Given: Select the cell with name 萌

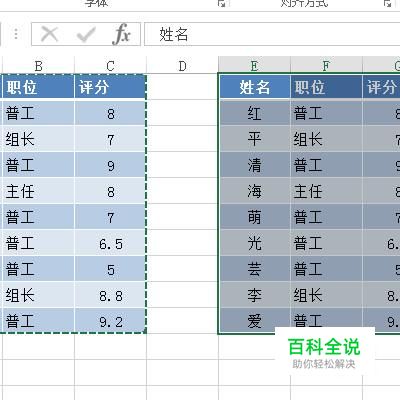Looking at the screenshot, I should point(255,217).
